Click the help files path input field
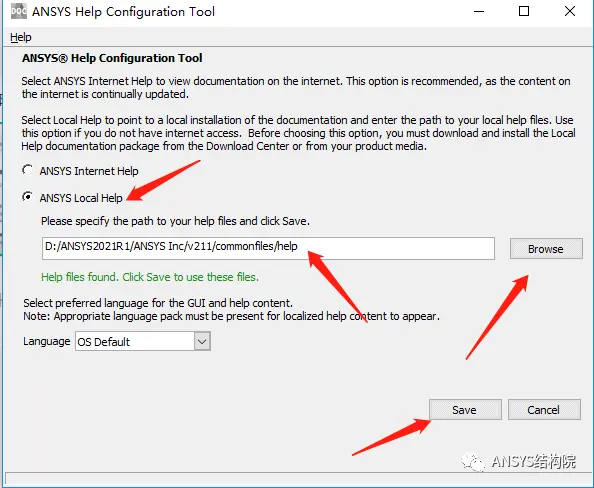Viewport: 594px width, 488px height. point(268,248)
